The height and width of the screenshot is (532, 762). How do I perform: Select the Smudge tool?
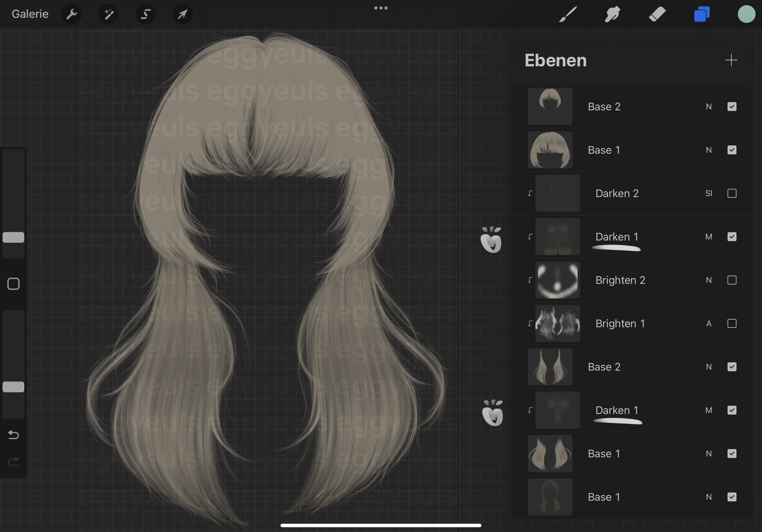click(612, 14)
